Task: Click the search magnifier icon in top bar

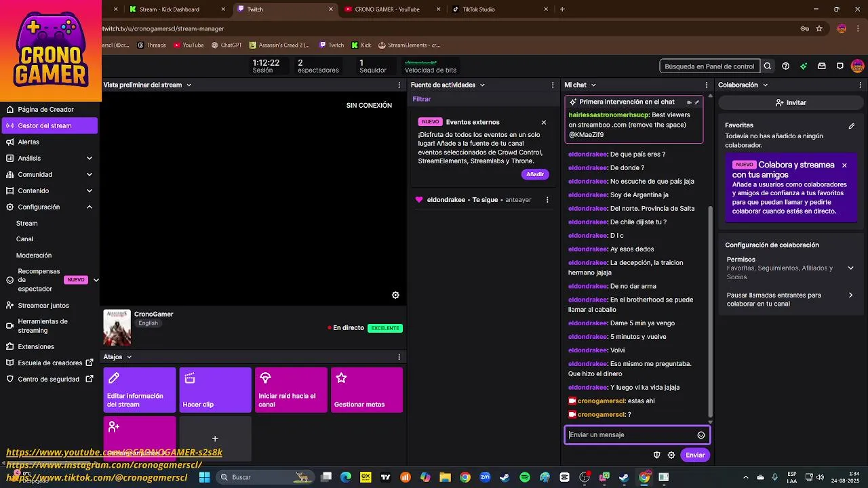Action: 768,66
